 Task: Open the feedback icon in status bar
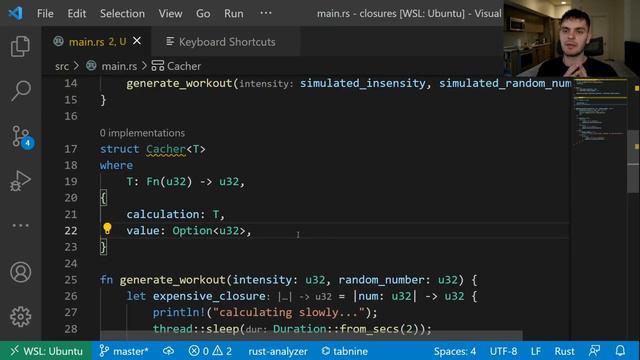point(594,351)
